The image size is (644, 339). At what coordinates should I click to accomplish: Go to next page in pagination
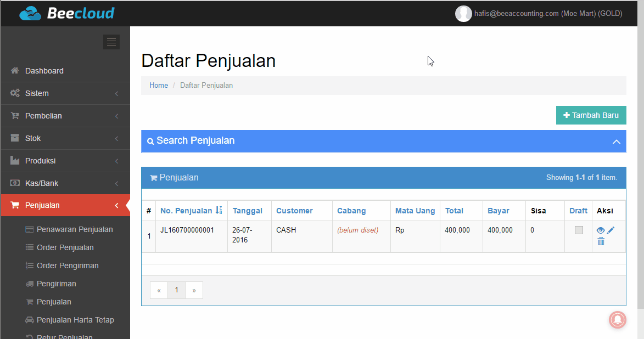tap(194, 290)
